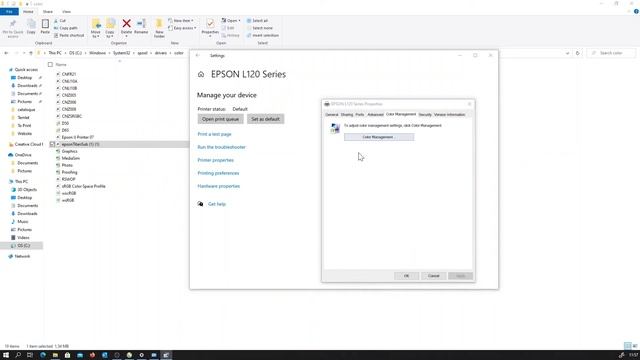The image size is (640, 360).
Task: Untick the checkbox on the highlighted epson file row
Action: pos(52,144)
